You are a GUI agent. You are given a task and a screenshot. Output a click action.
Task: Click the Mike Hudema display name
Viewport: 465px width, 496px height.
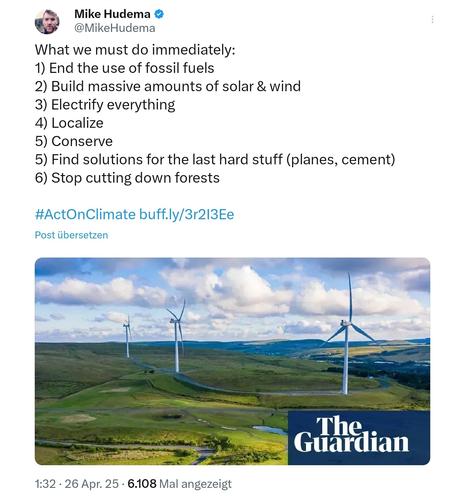tap(112, 14)
